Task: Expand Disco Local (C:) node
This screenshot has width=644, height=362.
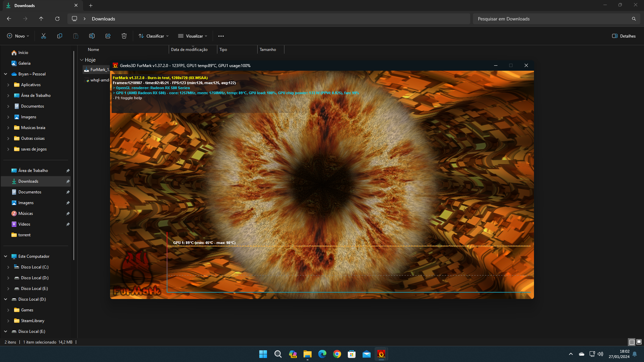Action: 8,267
